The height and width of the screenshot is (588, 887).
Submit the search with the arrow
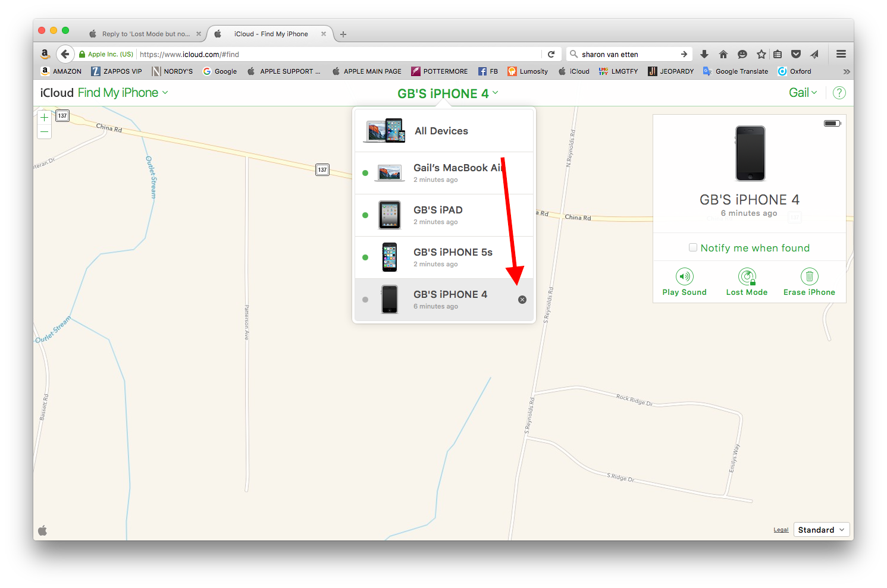click(x=684, y=54)
